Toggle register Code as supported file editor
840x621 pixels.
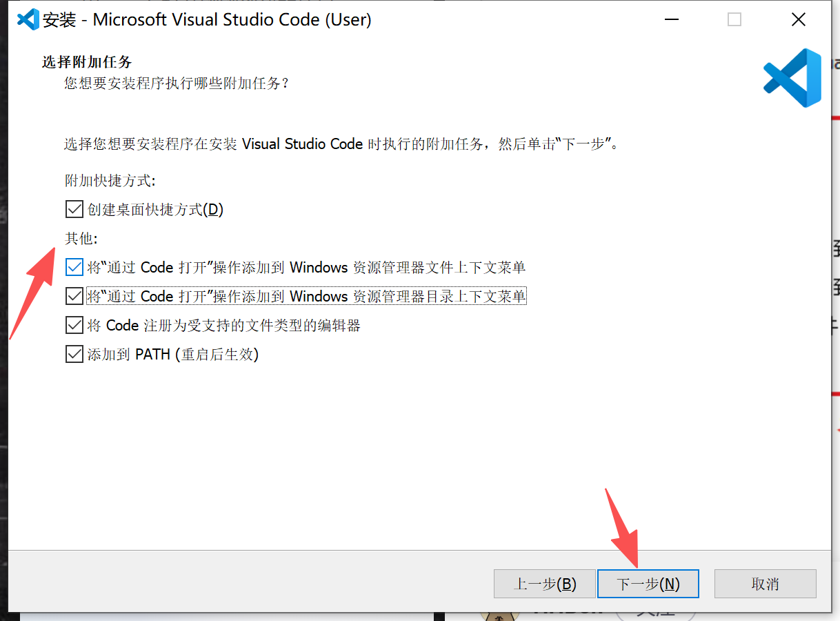tap(74, 325)
